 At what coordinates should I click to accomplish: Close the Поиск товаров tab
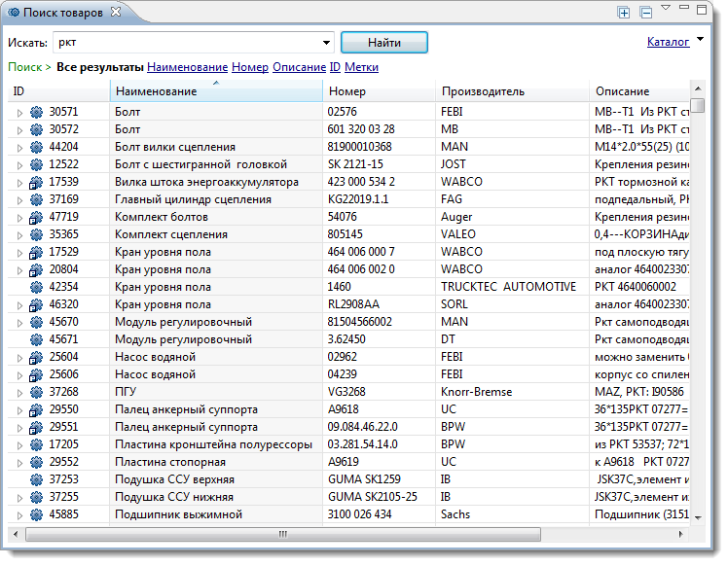click(x=116, y=12)
